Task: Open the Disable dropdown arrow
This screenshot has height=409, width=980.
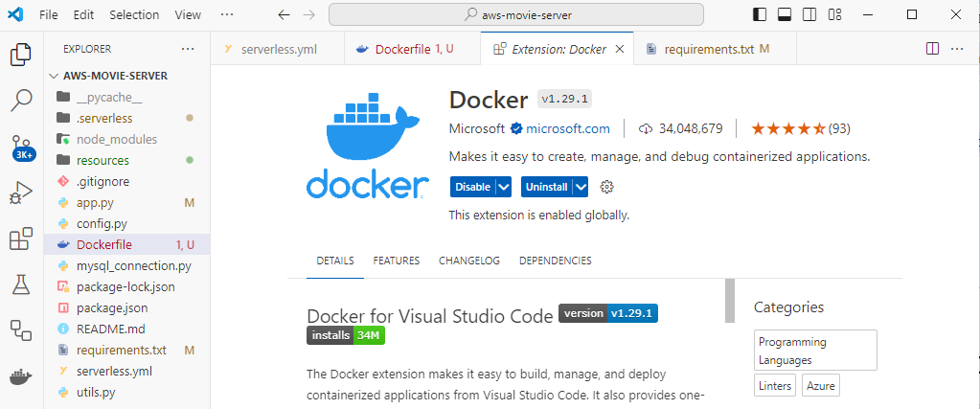Action: (505, 187)
